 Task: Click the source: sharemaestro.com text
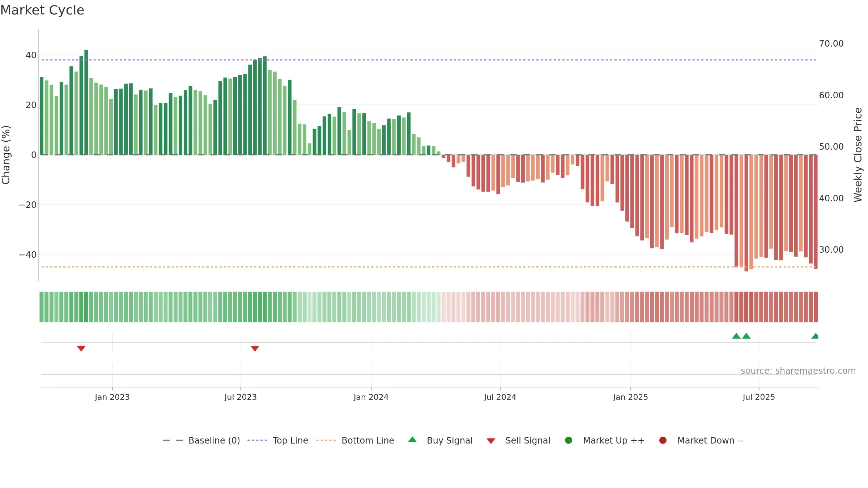pyautogui.click(x=798, y=371)
